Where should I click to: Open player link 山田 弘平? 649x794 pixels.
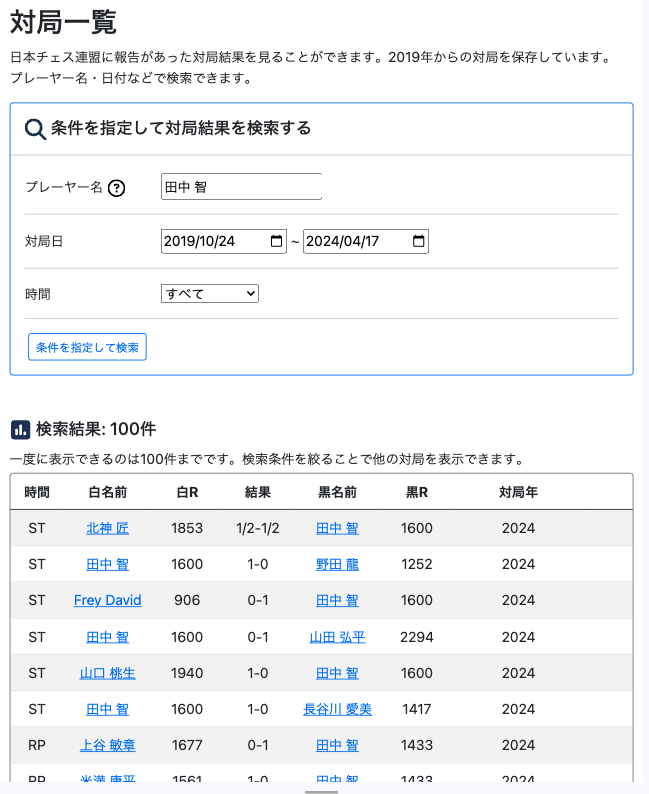[x=337, y=637]
